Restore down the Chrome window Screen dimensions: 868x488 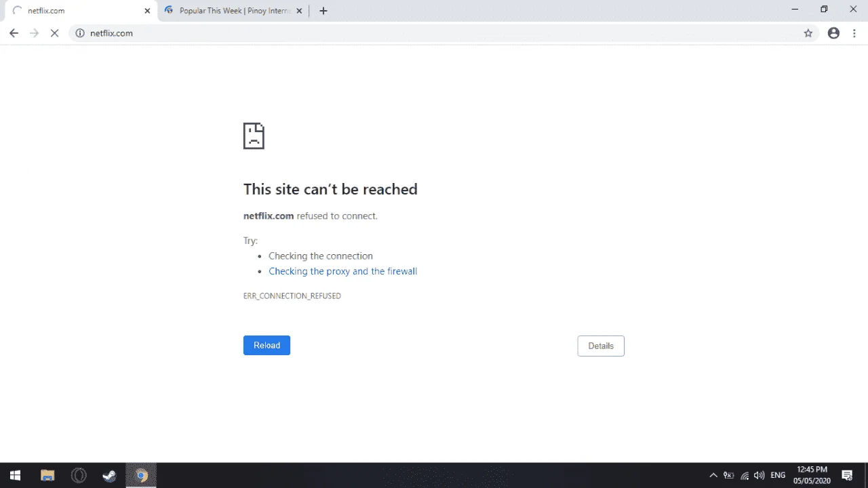coord(824,9)
